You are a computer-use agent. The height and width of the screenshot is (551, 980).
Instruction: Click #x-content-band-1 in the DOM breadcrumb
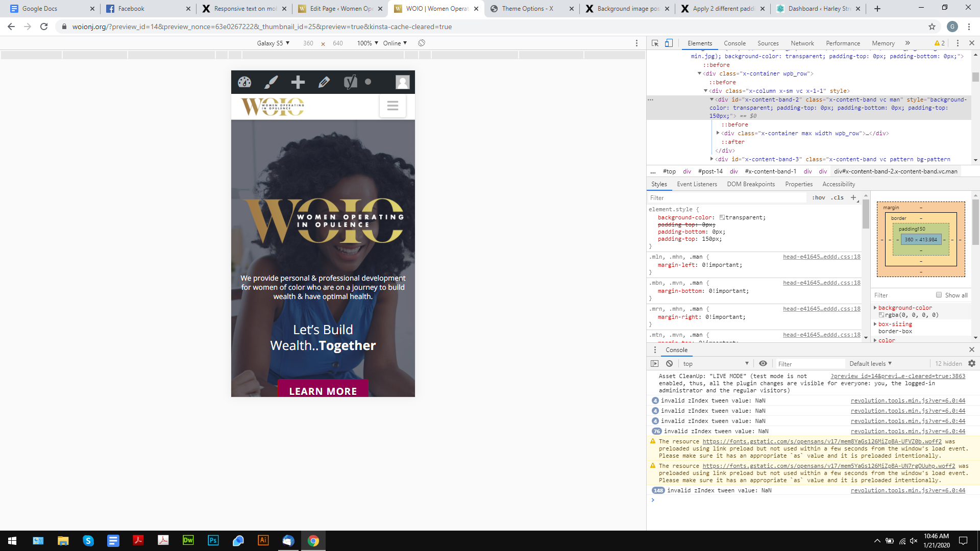770,171
